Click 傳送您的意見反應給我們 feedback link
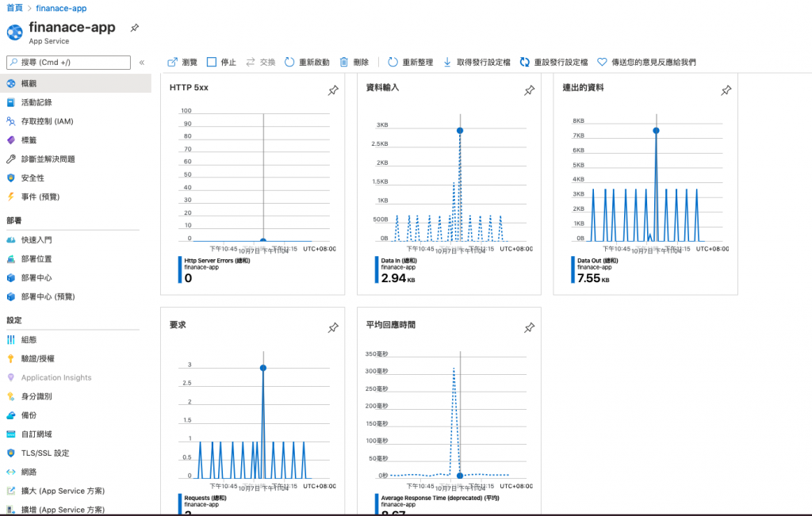The image size is (812, 516). tap(646, 62)
